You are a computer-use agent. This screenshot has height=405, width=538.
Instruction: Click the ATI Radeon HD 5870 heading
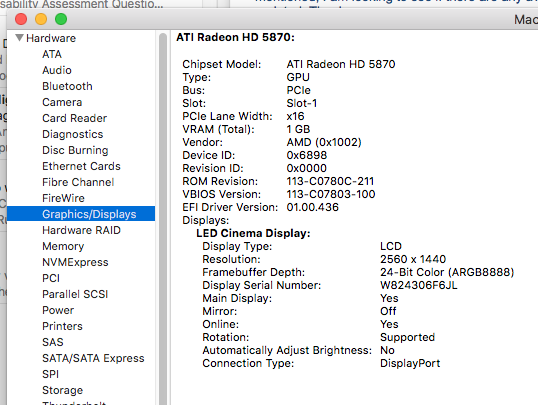pyautogui.click(x=235, y=37)
